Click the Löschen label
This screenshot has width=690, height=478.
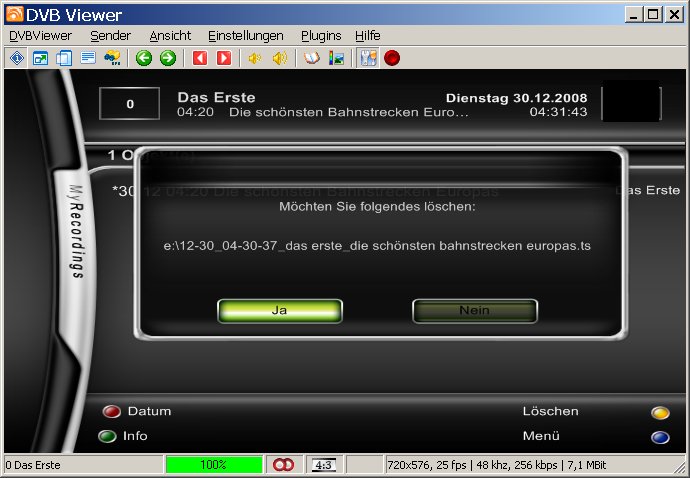551,411
